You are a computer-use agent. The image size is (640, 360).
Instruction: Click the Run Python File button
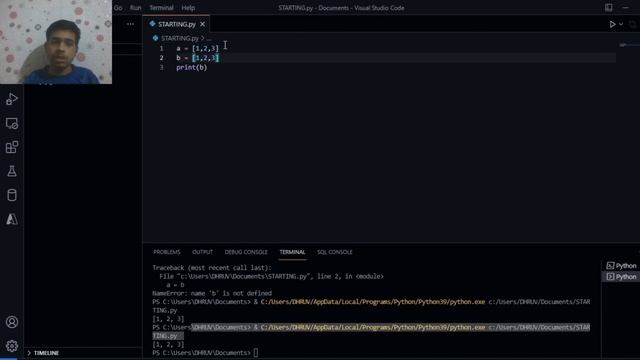612,24
